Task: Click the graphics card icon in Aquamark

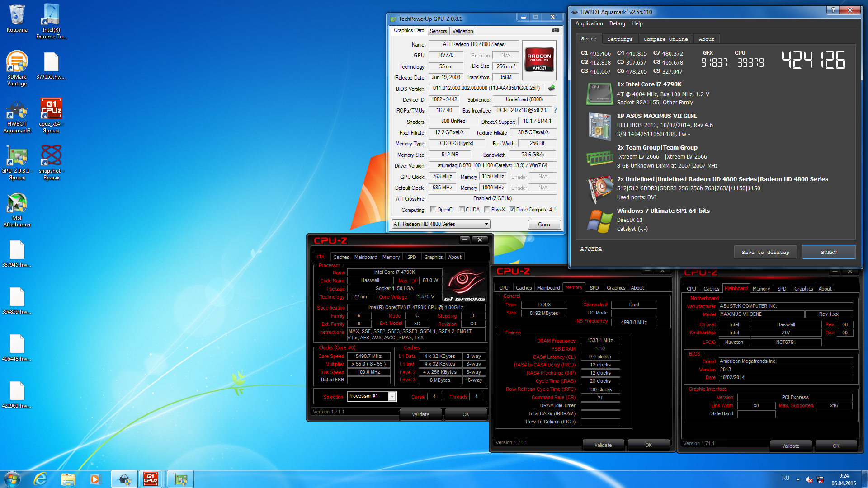Action: (x=599, y=190)
